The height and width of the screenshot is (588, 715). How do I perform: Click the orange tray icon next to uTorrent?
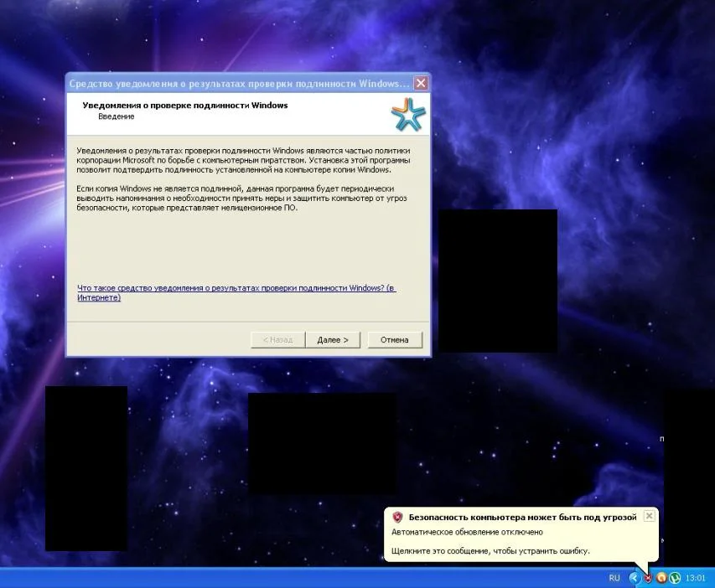click(x=661, y=578)
